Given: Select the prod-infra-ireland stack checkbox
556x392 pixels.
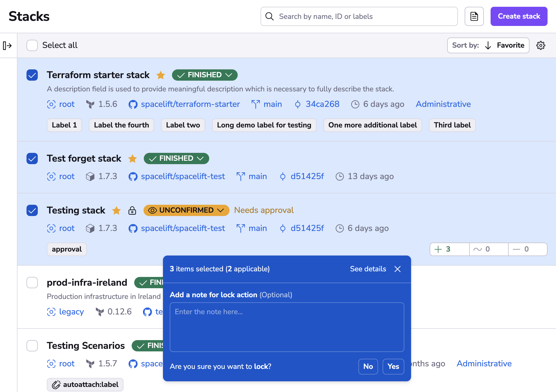Looking at the screenshot, I should tap(32, 283).
